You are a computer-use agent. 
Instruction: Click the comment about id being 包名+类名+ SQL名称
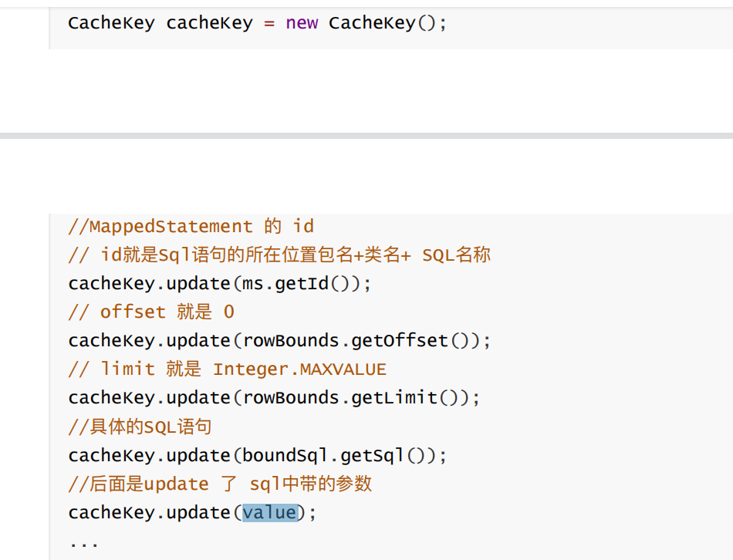click(x=279, y=255)
